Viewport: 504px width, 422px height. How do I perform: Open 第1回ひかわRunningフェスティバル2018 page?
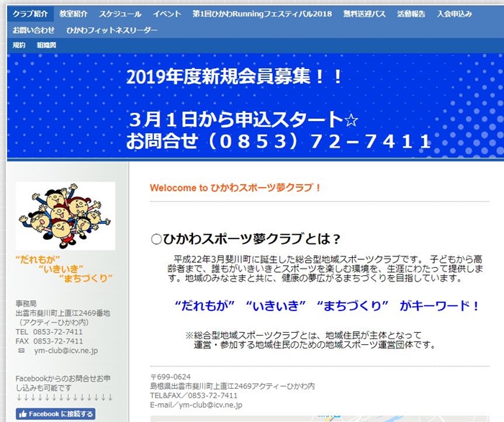(x=262, y=14)
